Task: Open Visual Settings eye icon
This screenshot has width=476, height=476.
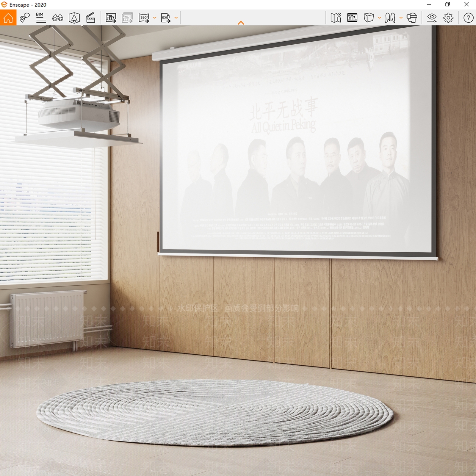Action: point(432,18)
